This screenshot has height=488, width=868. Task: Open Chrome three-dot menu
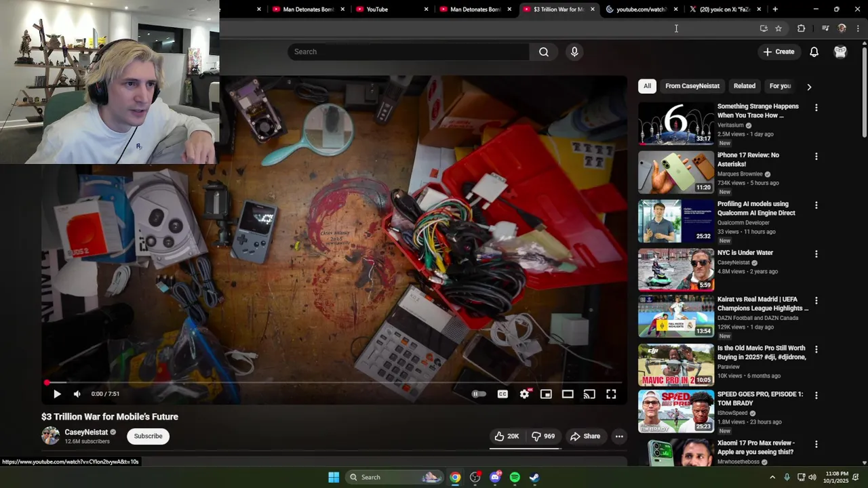pos(858,28)
